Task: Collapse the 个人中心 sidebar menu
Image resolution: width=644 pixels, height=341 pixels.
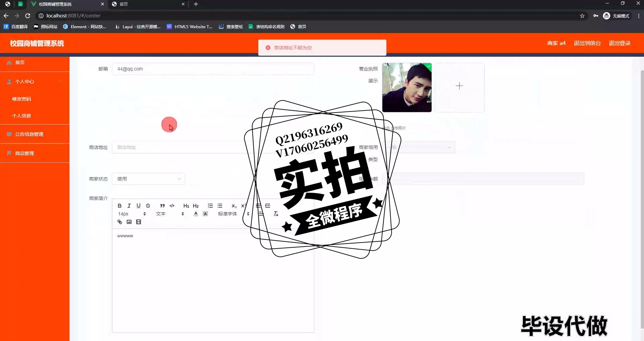Action: pyautogui.click(x=35, y=81)
